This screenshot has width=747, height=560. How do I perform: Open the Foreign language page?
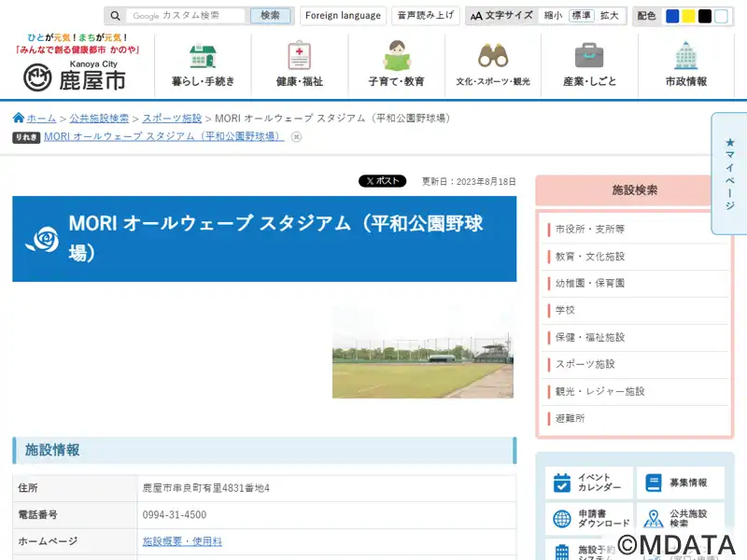343,16
